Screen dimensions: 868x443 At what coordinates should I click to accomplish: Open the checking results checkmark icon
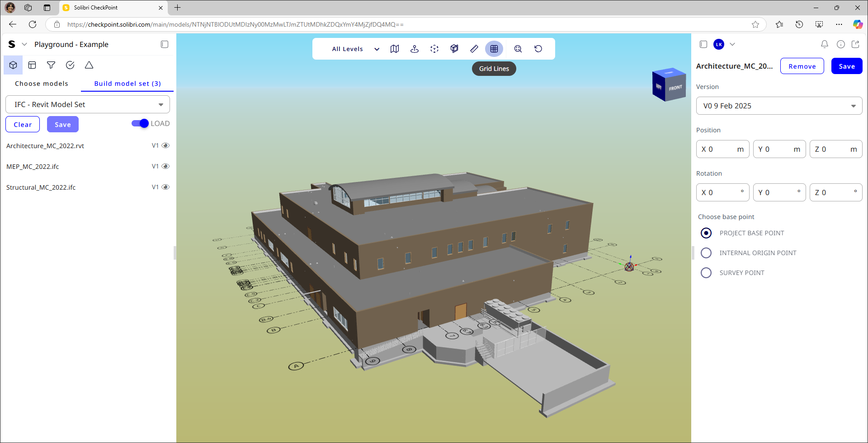point(70,65)
